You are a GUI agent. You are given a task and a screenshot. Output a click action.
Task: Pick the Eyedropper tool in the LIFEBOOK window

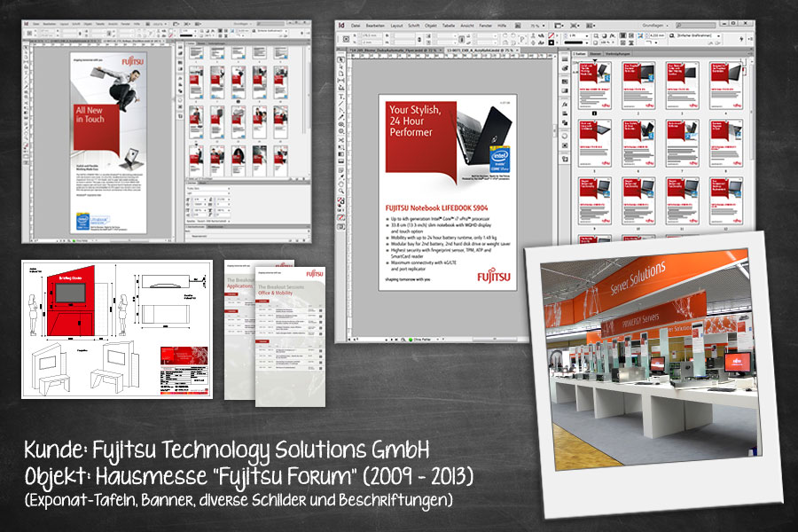tap(341, 176)
